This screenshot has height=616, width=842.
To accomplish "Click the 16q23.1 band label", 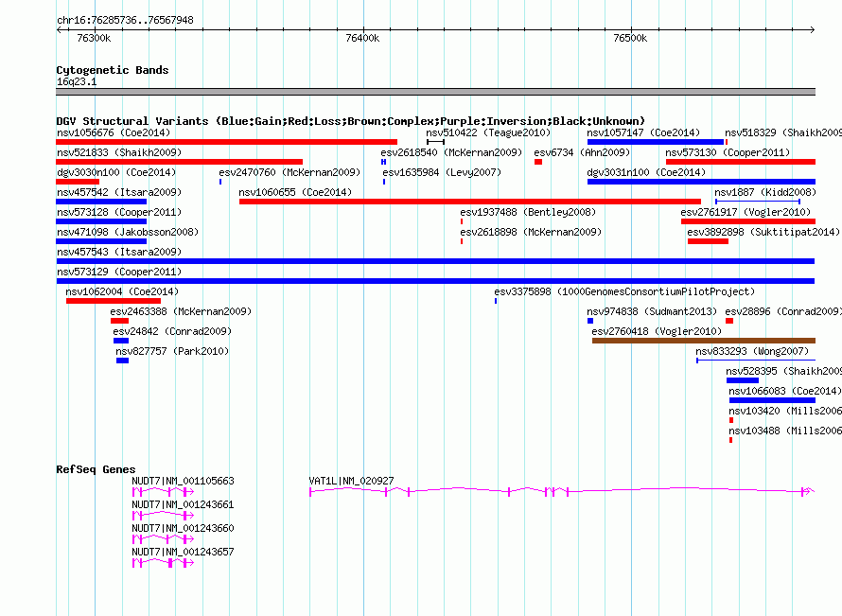I will click(x=77, y=81).
